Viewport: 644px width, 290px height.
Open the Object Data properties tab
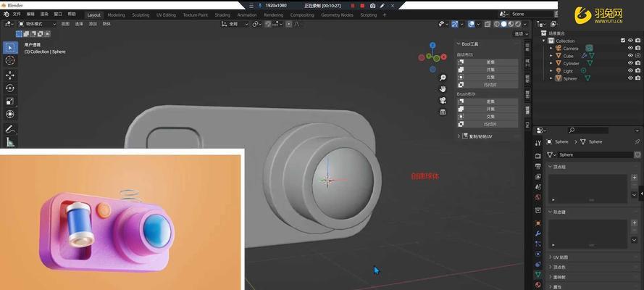click(538, 274)
